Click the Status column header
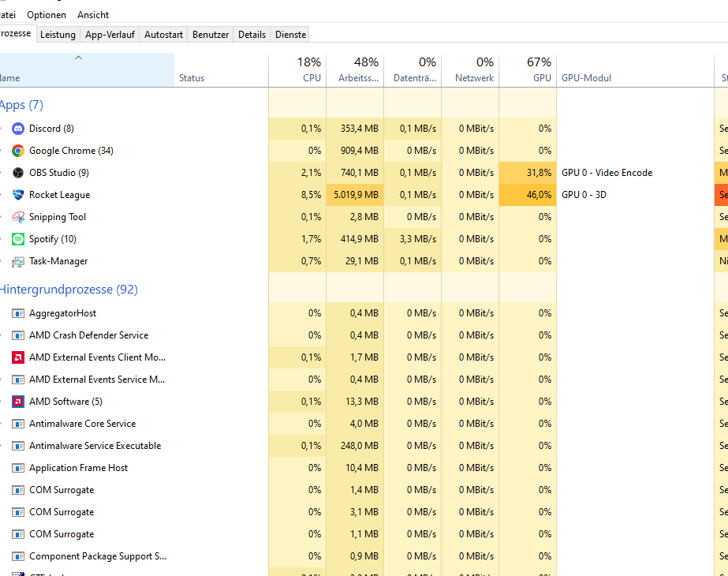This screenshot has height=576, width=728. [222, 70]
